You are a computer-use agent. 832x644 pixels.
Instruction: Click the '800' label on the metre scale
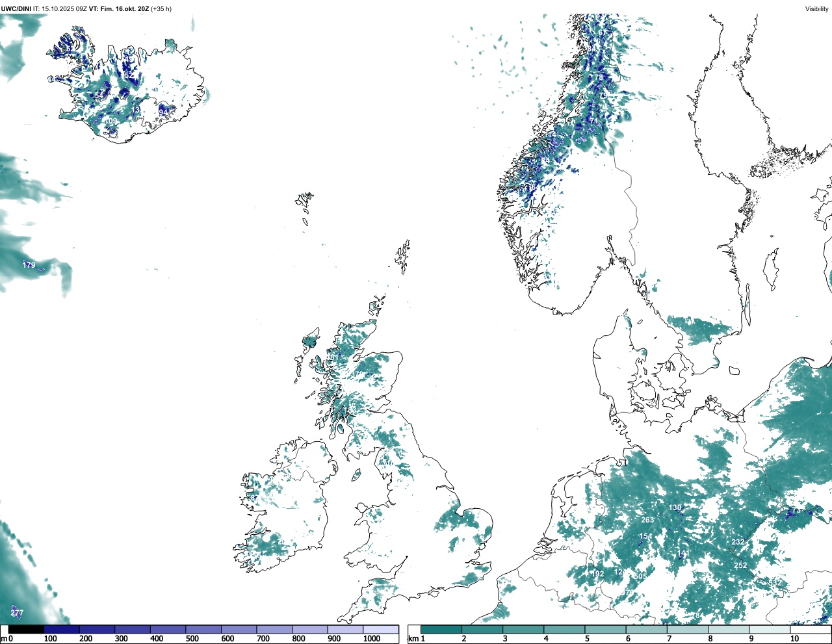pos(298,639)
